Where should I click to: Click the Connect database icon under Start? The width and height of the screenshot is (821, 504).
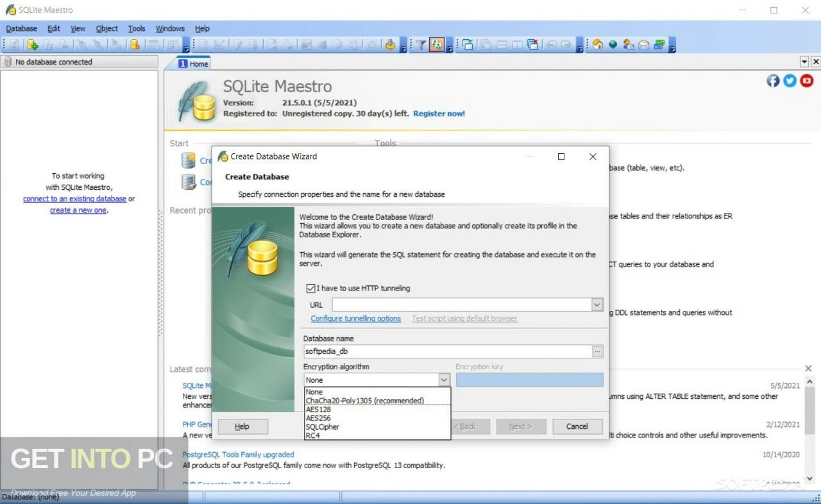pyautogui.click(x=189, y=182)
